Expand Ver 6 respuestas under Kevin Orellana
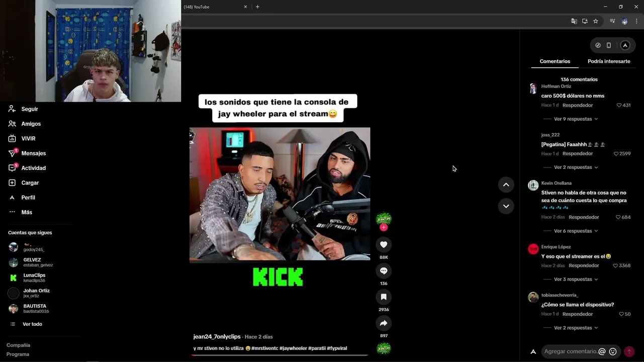Screen dimensions: 644x362 point(576,231)
